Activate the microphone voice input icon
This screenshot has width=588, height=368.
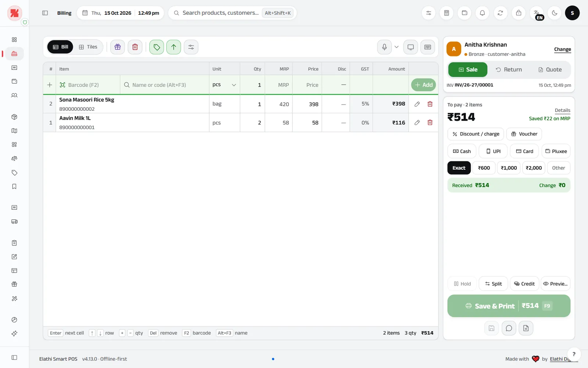click(384, 47)
